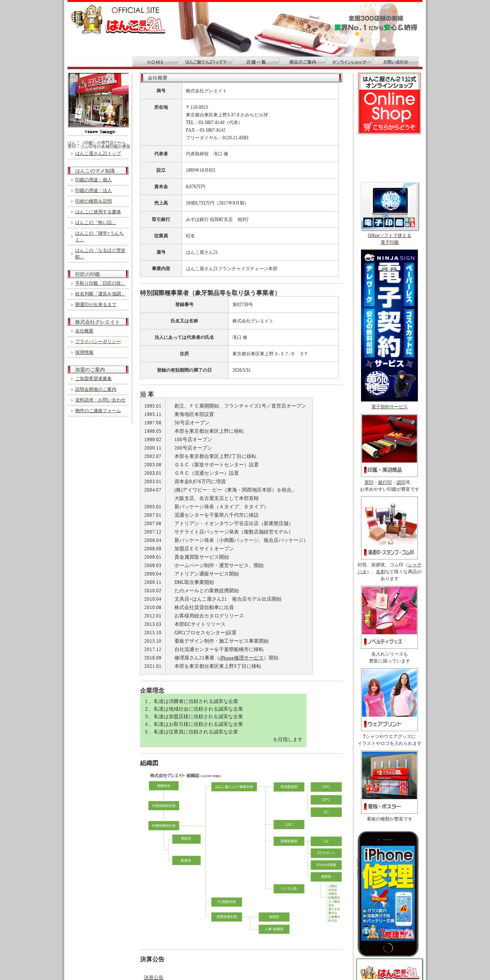Open お問い合わせ navigation tab
Image resolution: width=490 pixels, height=980 pixels.
395,62
